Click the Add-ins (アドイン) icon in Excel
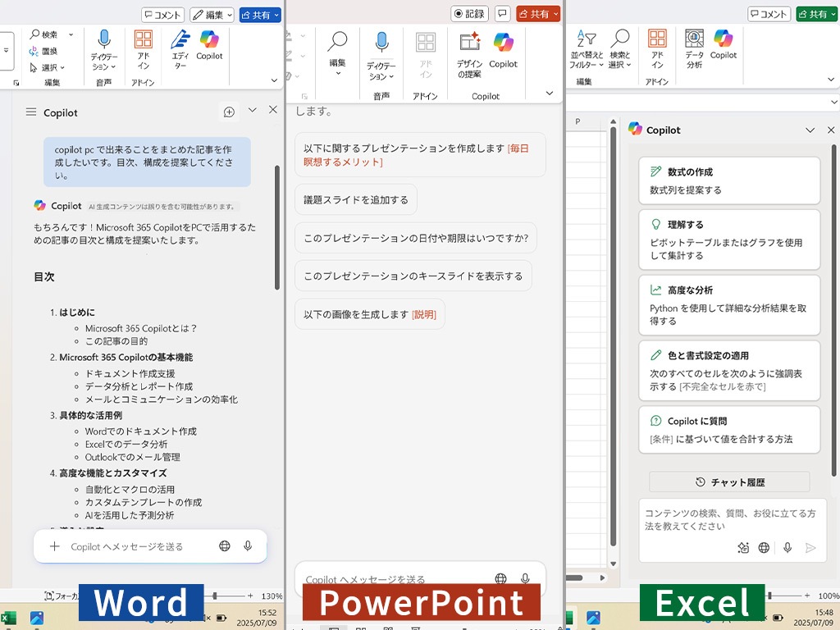The height and width of the screenshot is (630, 840). point(657,48)
